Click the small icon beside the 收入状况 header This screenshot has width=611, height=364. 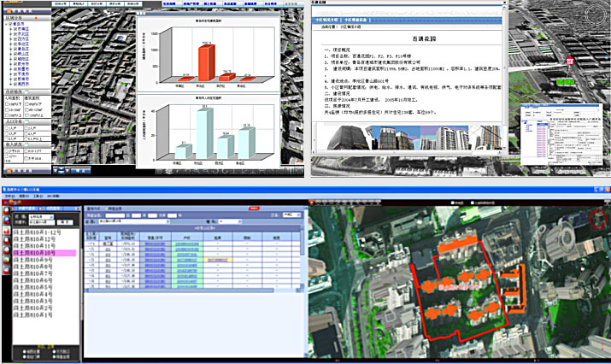pos(26,144)
